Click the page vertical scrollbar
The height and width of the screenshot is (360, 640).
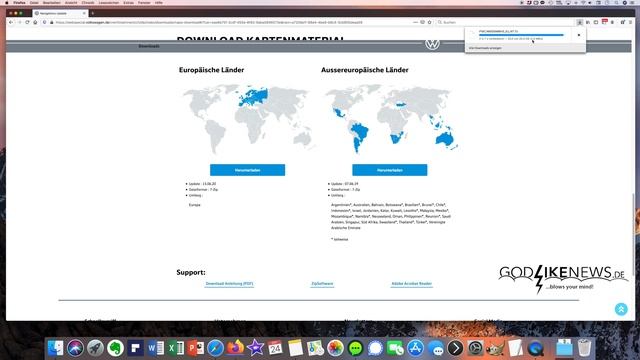pos(633,235)
